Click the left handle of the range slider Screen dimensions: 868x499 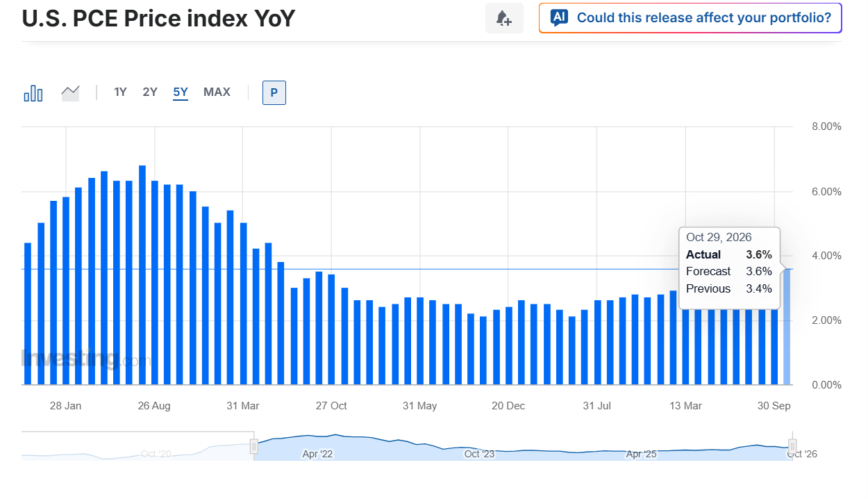(254, 446)
